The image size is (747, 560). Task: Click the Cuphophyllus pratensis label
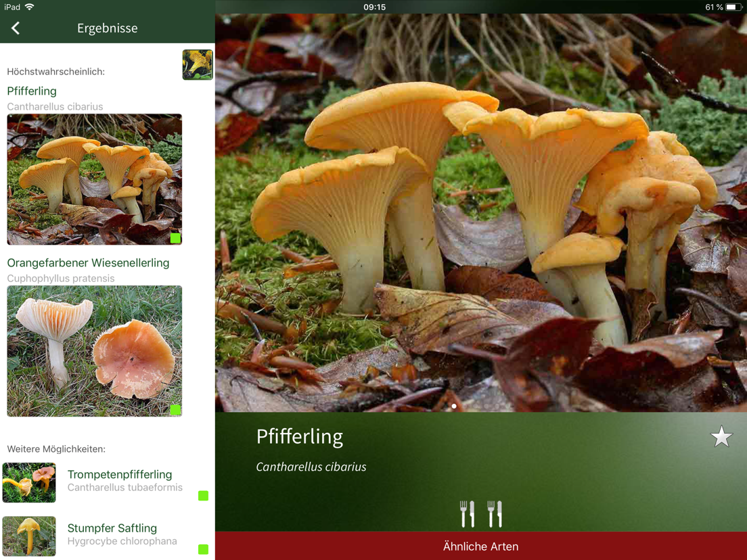point(60,278)
